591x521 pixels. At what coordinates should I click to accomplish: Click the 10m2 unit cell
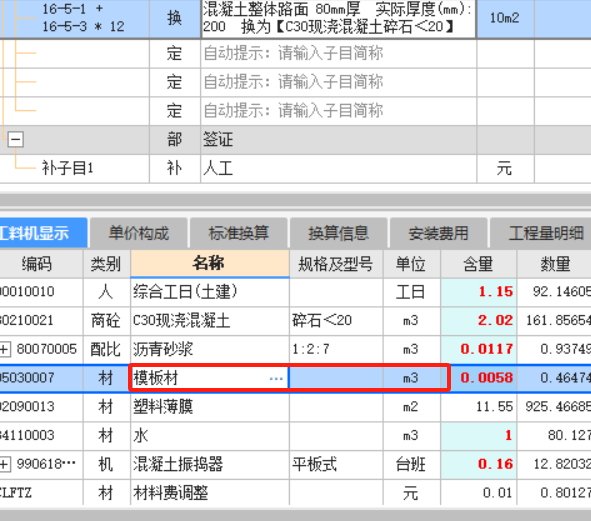pos(505,18)
